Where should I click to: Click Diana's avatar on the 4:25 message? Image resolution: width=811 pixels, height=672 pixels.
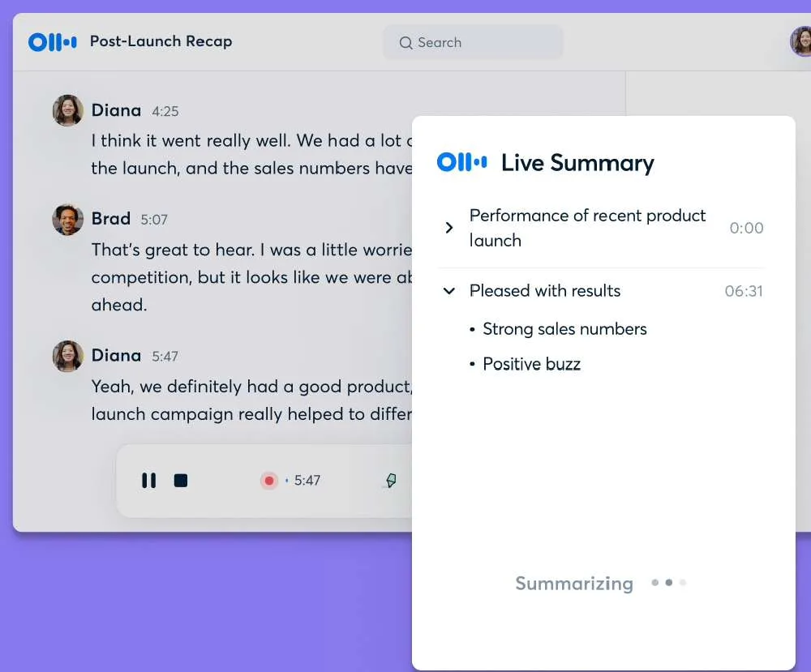pyautogui.click(x=68, y=110)
